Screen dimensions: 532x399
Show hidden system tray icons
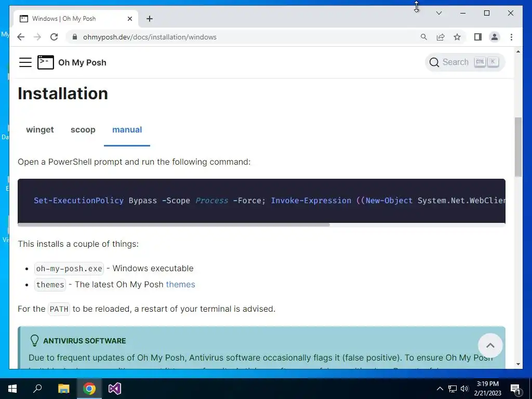pyautogui.click(x=440, y=389)
